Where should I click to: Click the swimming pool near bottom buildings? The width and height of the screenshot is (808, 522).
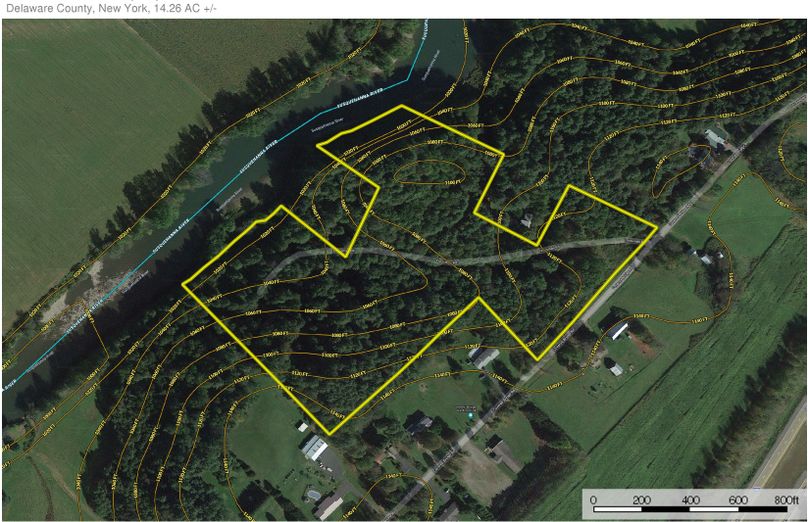click(x=313, y=496)
